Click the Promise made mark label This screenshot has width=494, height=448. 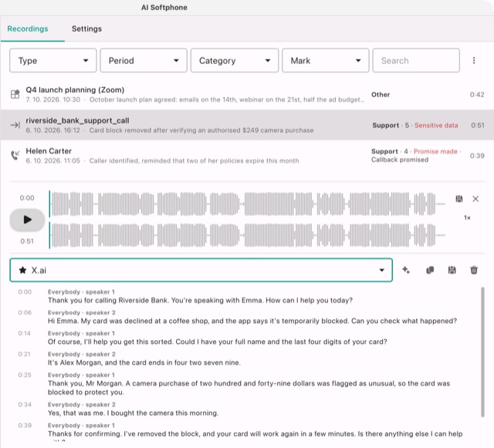pyautogui.click(x=435, y=151)
